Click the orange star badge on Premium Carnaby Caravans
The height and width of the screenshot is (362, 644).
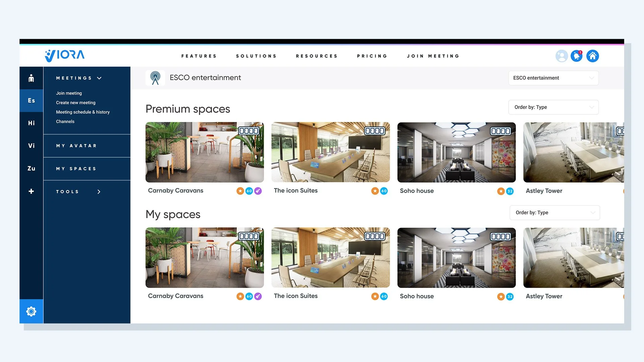click(x=240, y=191)
